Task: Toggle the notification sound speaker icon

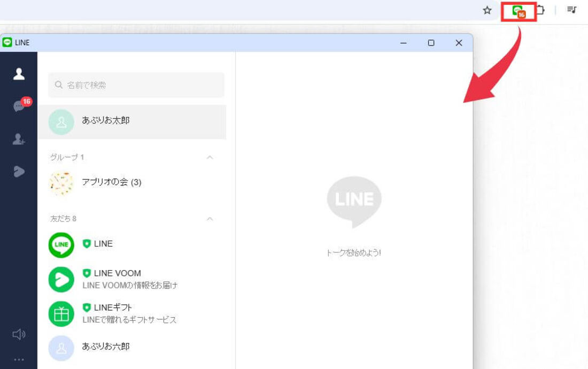Action: click(19, 334)
